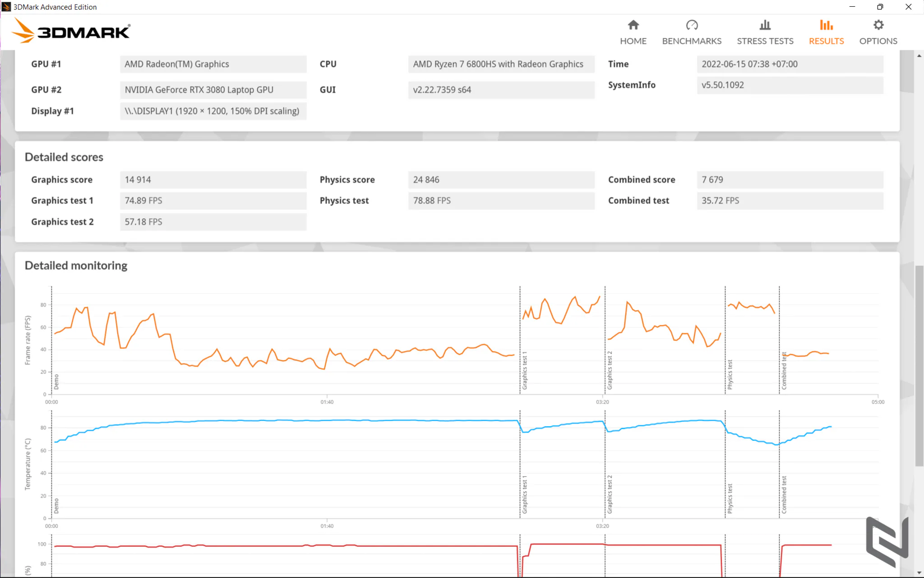Open the Stress Tests chart icon
Image resolution: width=924 pixels, height=578 pixels.
point(765,25)
